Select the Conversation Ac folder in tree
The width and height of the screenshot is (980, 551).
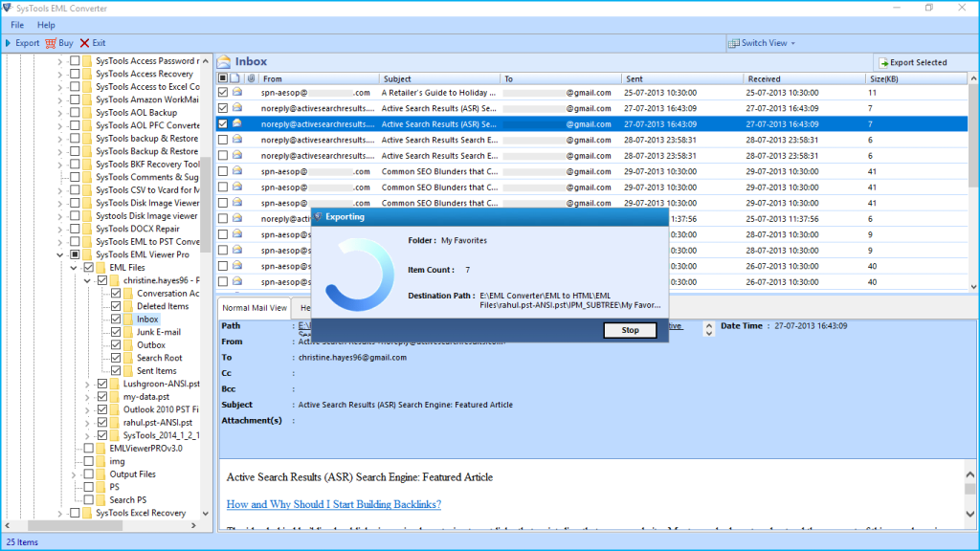[x=168, y=294]
